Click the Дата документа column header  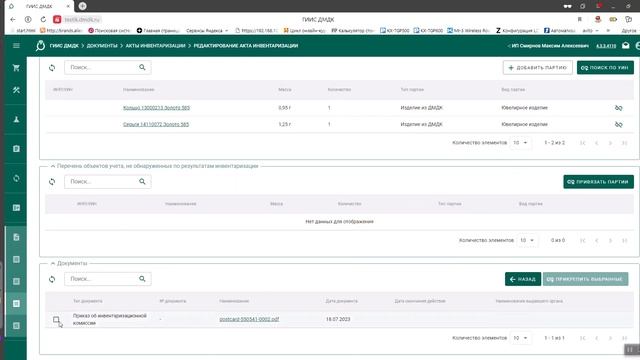coord(342,301)
